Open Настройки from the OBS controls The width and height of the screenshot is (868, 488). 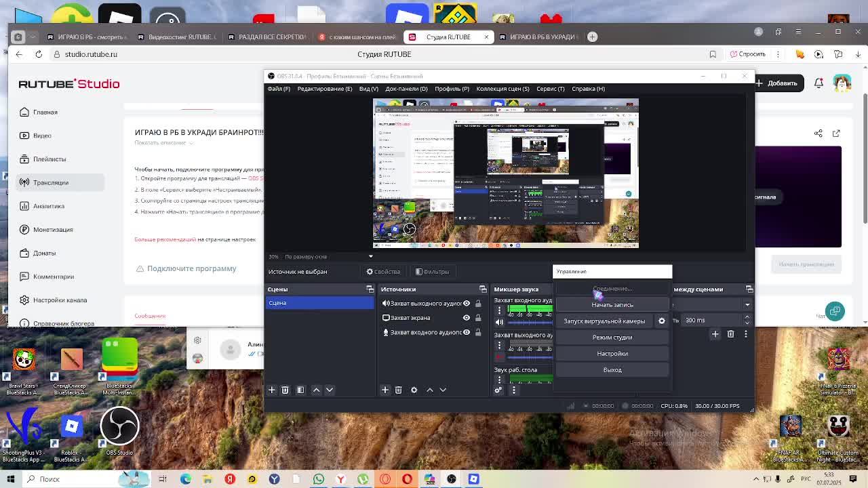coord(612,354)
